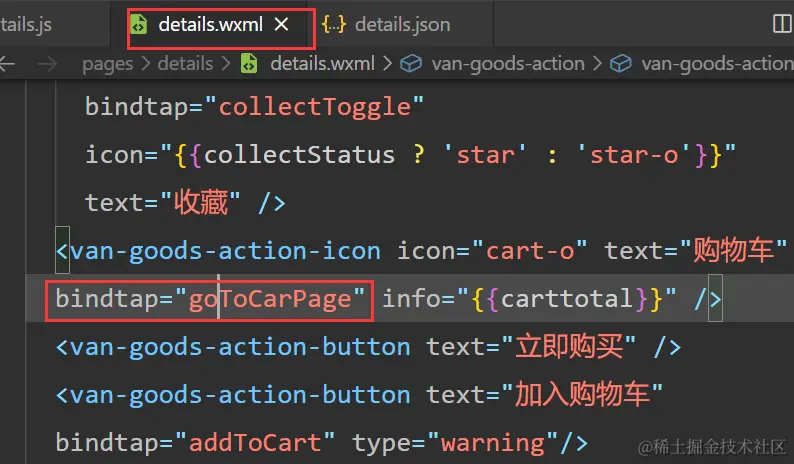Click the 加入购物车 text value
Image resolution: width=794 pixels, height=464 pixels.
(x=582, y=395)
